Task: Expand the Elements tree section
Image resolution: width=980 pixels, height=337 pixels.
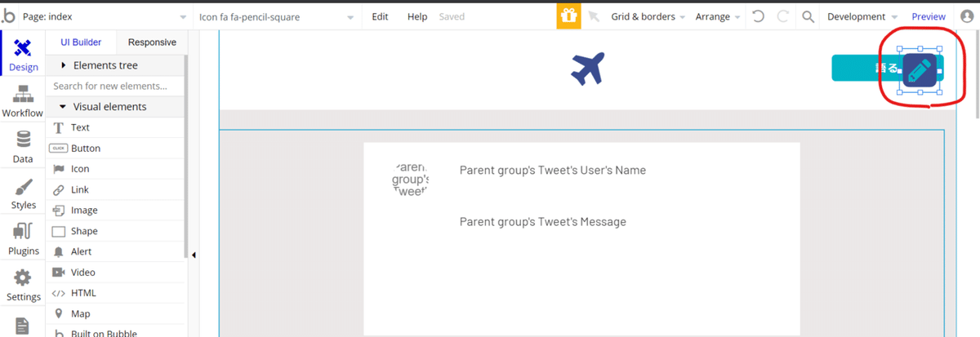Action: click(105, 65)
